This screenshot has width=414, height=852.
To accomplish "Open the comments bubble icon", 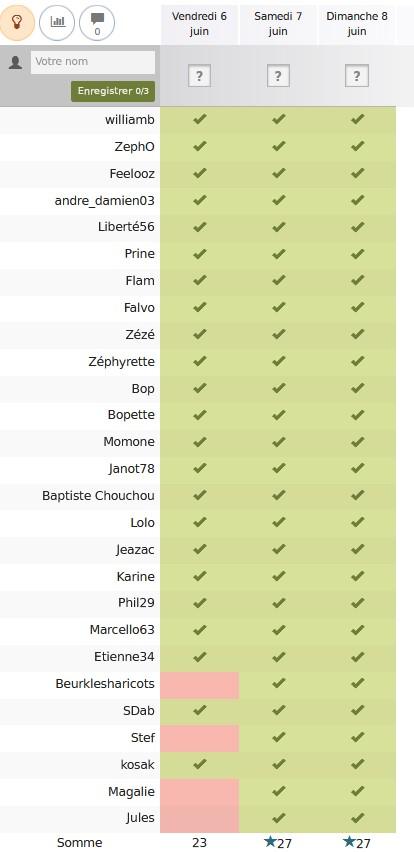I will coord(97,23).
